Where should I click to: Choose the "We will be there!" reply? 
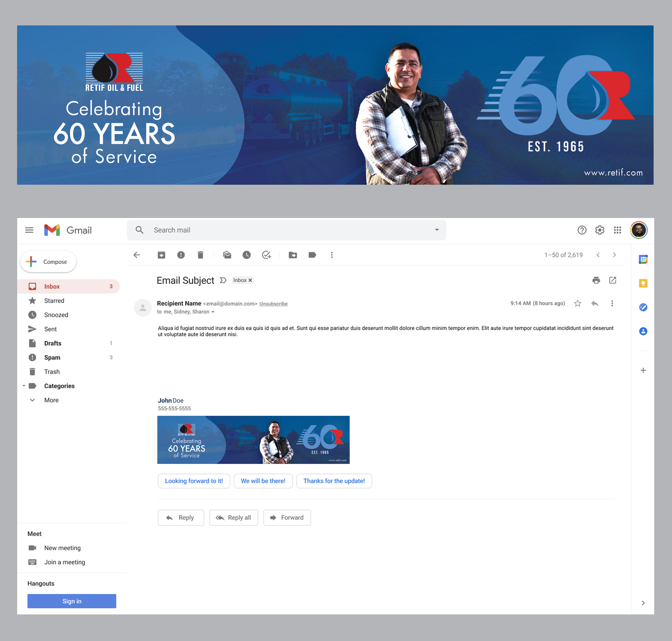click(263, 481)
